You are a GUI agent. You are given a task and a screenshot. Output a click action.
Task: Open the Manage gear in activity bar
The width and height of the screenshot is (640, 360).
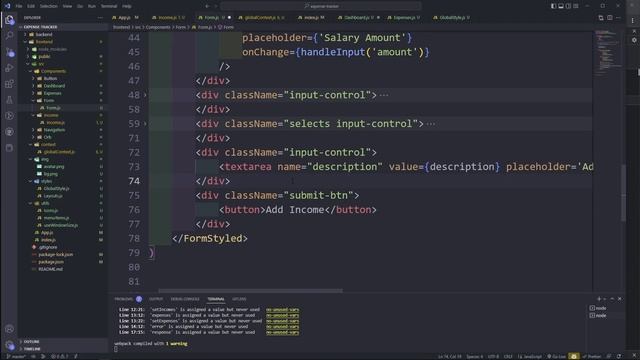point(9,345)
